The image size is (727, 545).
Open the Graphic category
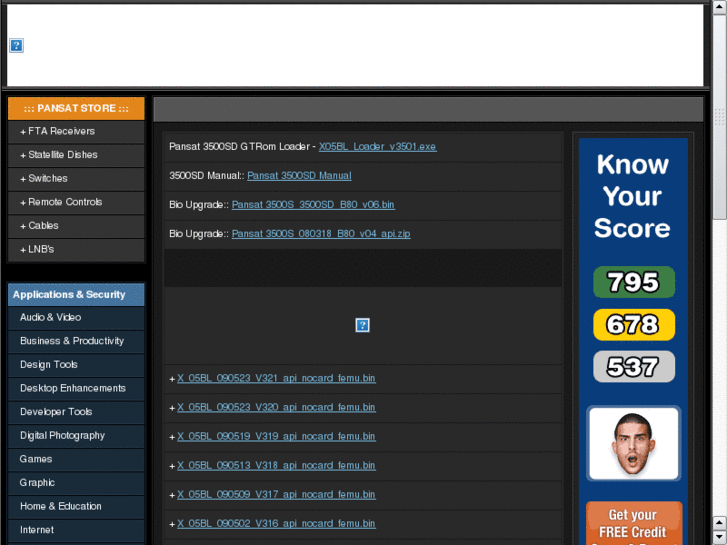click(76, 483)
